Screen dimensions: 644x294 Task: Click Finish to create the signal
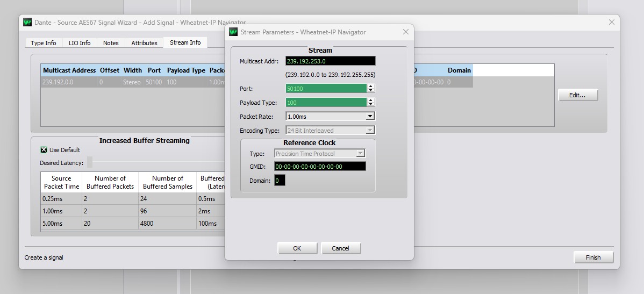[593, 257]
